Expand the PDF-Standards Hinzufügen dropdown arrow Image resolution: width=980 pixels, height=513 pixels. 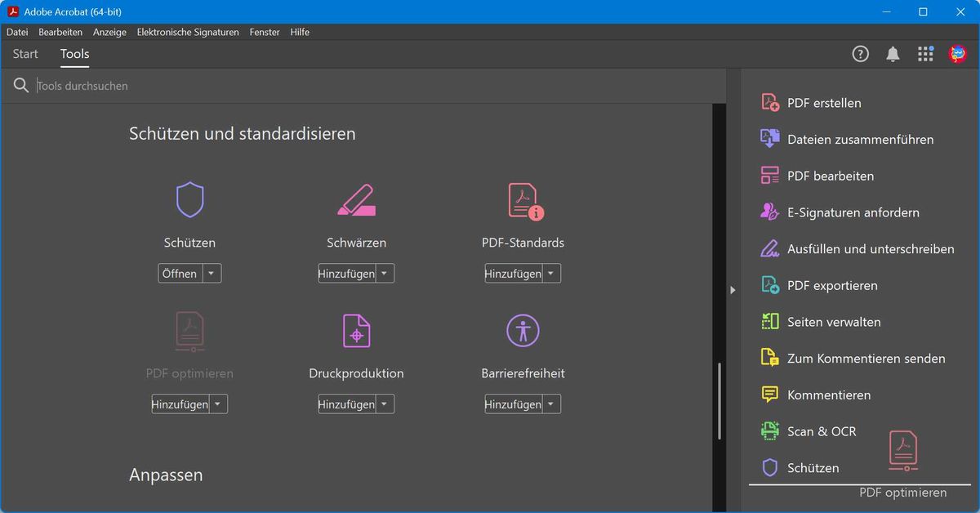(551, 274)
